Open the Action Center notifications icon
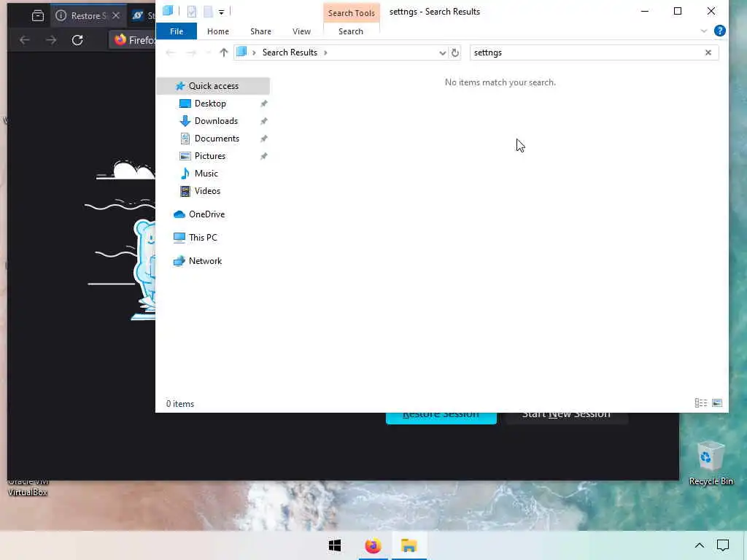This screenshot has height=560, width=747. click(723, 545)
